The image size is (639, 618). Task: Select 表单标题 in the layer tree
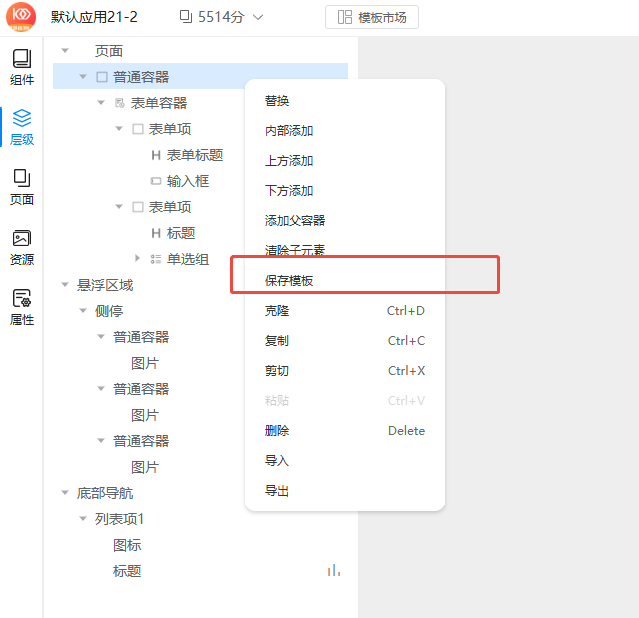coord(194,155)
